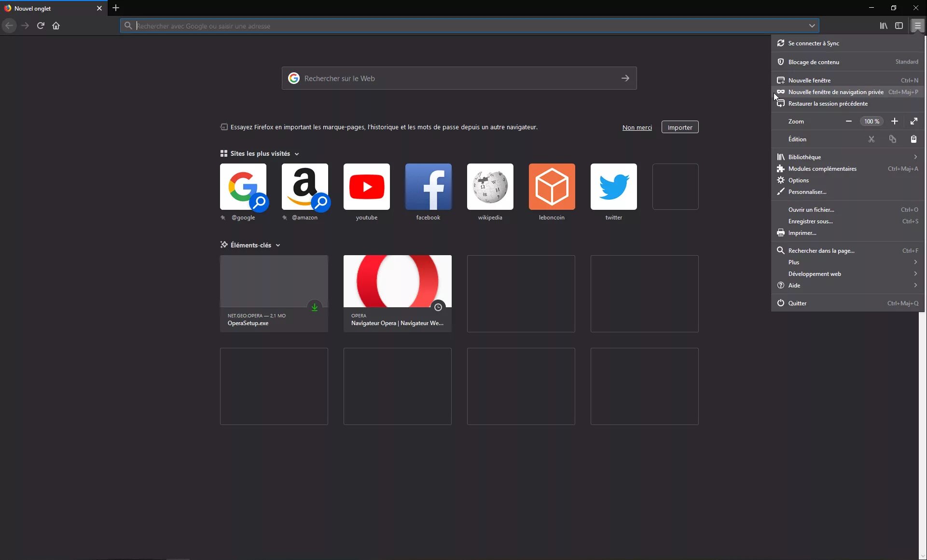Open the leboncoin top site tile
The height and width of the screenshot is (560, 927).
(x=552, y=187)
